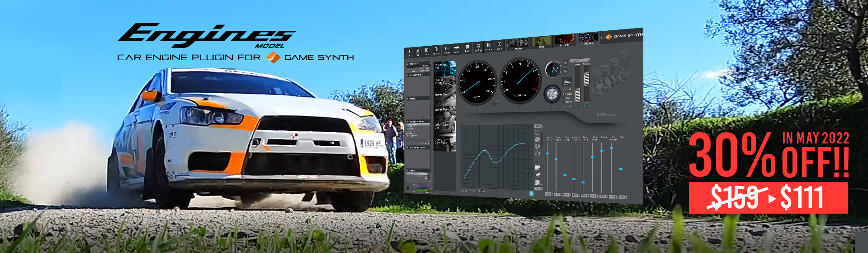Click the play button in the bottom-left panel
868x253 pixels.
pos(408,188)
